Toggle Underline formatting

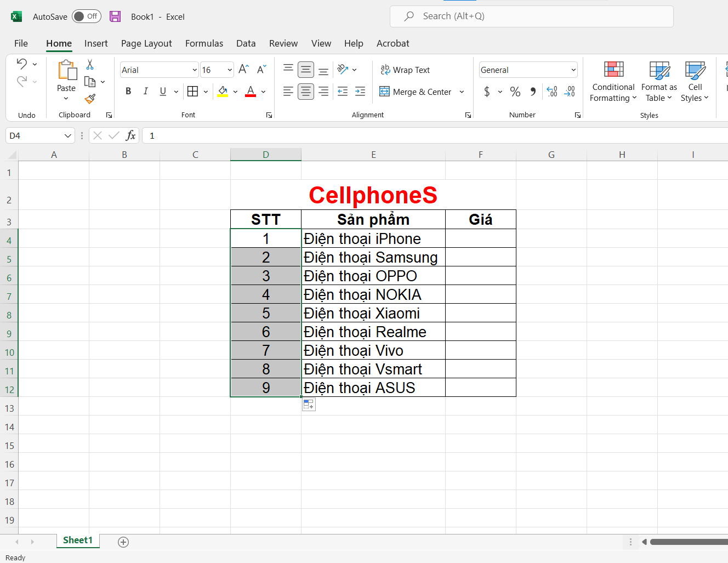click(x=163, y=92)
